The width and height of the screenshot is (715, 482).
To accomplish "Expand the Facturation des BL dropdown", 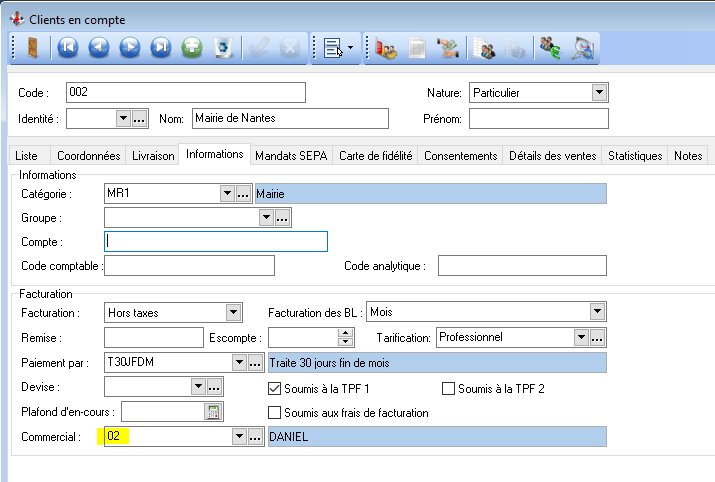I will (597, 312).
